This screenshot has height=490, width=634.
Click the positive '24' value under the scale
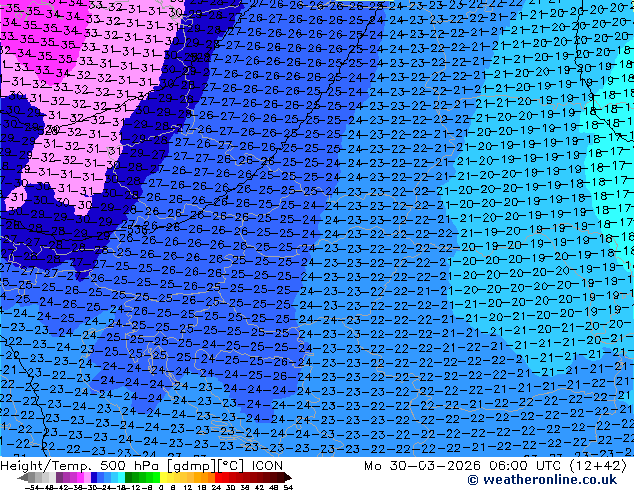click(216, 488)
